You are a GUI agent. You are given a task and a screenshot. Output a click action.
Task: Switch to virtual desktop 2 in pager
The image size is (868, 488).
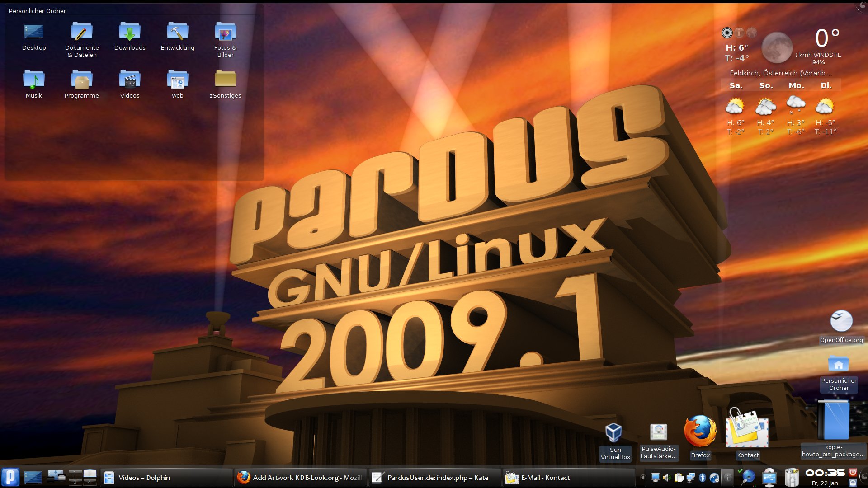(x=90, y=473)
